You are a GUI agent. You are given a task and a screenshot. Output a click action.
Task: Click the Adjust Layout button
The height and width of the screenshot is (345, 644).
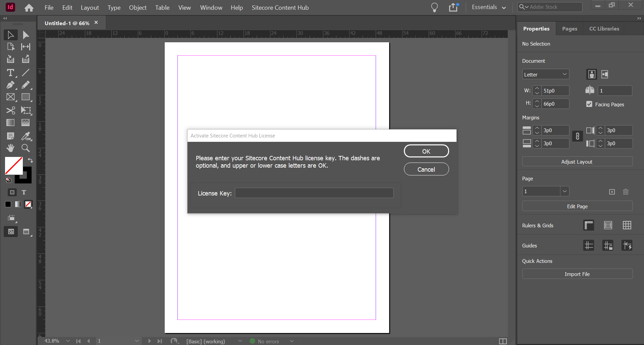tap(577, 162)
